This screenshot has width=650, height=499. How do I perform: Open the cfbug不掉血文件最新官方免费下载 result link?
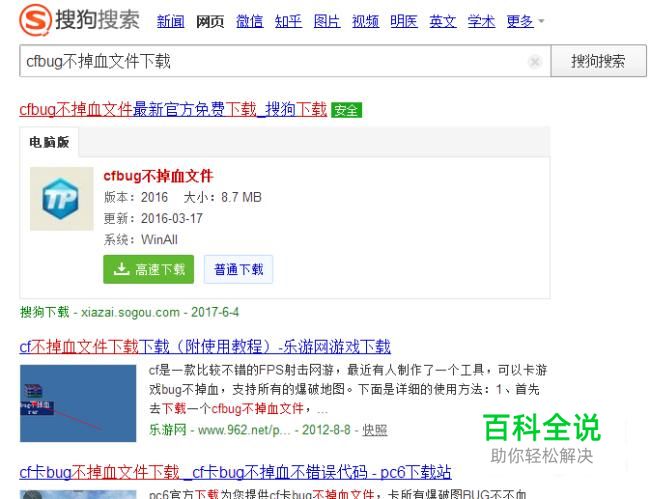point(173,110)
